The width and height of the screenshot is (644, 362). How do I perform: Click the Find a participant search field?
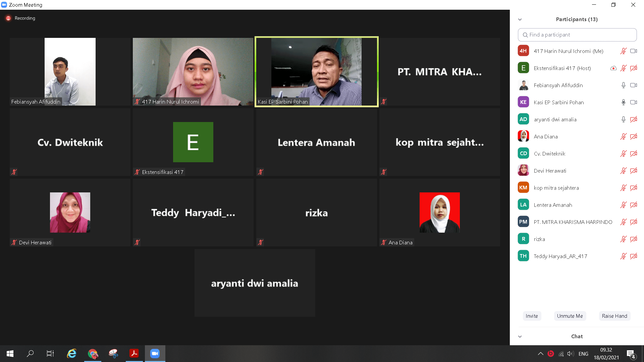577,35
